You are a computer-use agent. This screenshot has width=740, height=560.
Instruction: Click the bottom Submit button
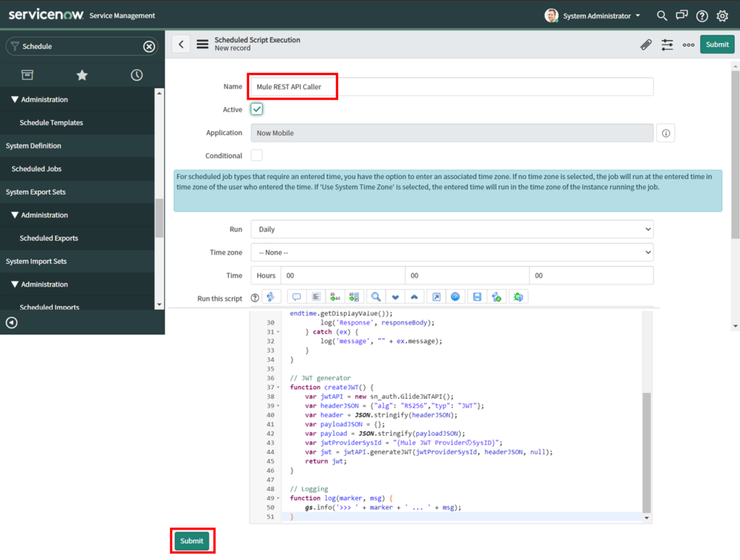192,541
